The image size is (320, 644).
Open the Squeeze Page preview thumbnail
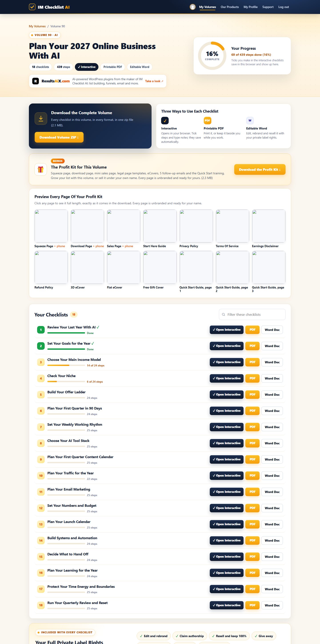tap(51, 226)
